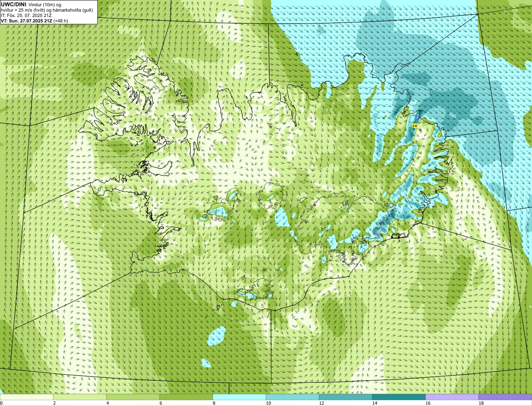Screen dimensions: 532x406
Task: Click the legend scale label '18'
Action: click(481, 403)
